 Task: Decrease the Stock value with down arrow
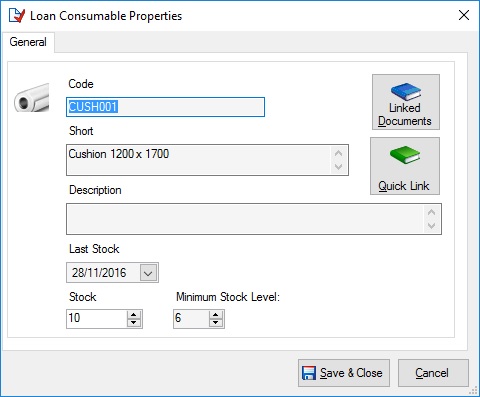pos(134,323)
